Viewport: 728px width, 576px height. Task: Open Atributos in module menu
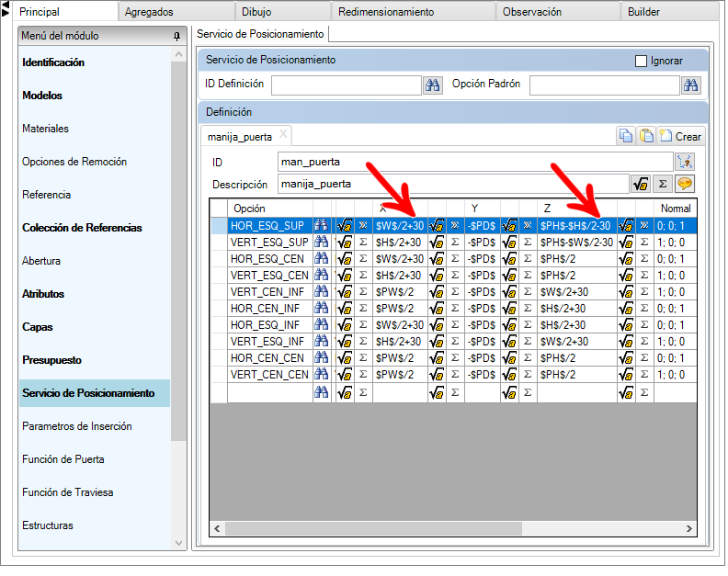(43, 294)
